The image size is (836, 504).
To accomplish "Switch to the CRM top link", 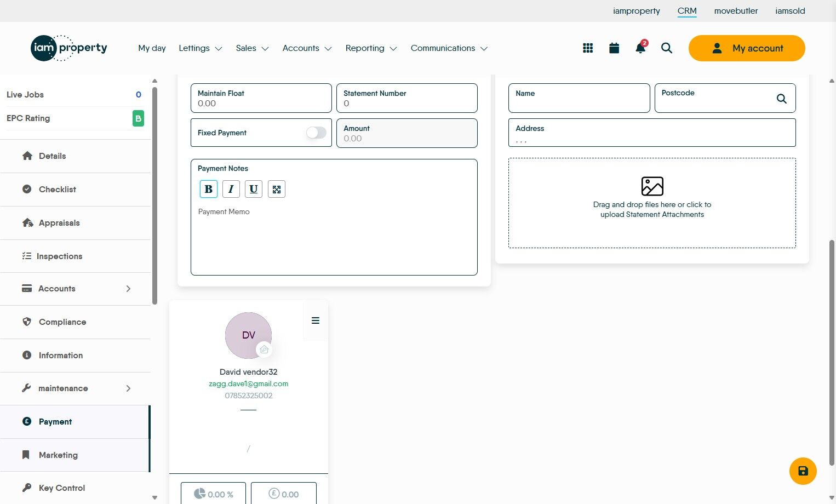I will pos(687,11).
